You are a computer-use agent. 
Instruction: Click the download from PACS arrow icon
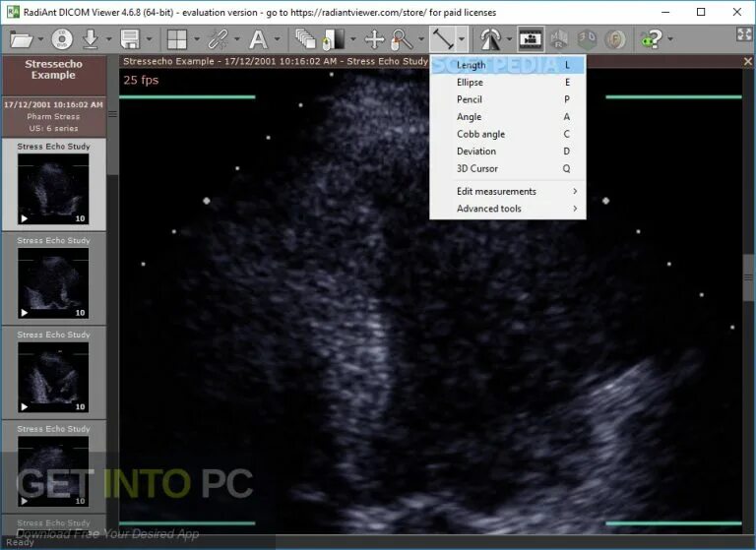click(91, 39)
